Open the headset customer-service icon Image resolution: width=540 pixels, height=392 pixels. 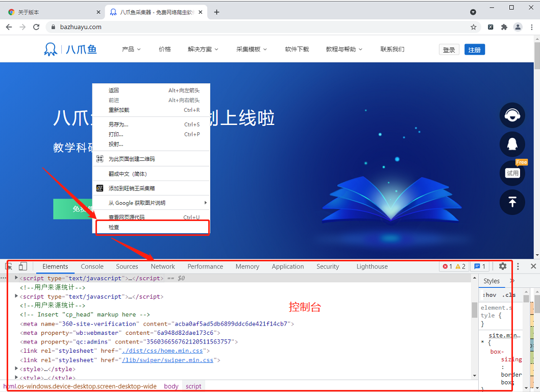[x=512, y=115]
